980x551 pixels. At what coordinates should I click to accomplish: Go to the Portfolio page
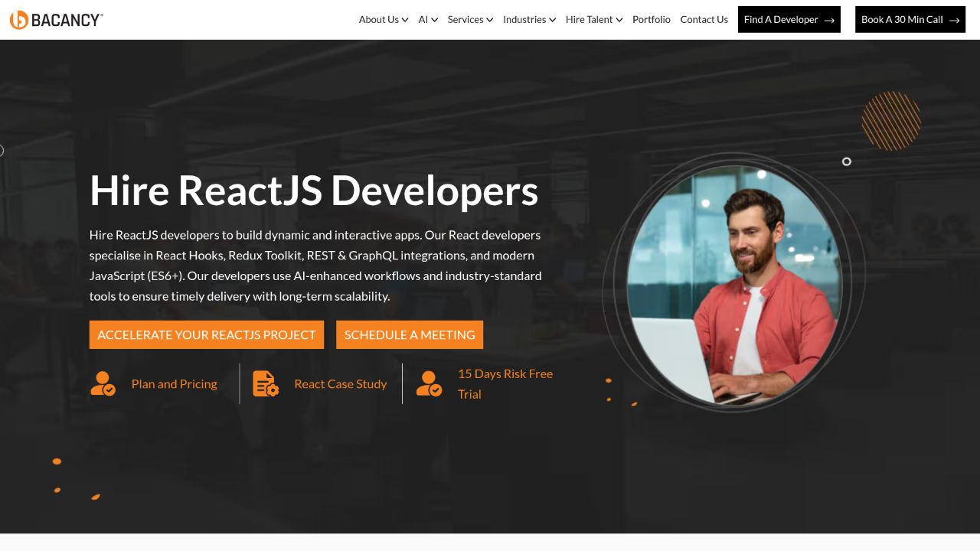coord(651,20)
